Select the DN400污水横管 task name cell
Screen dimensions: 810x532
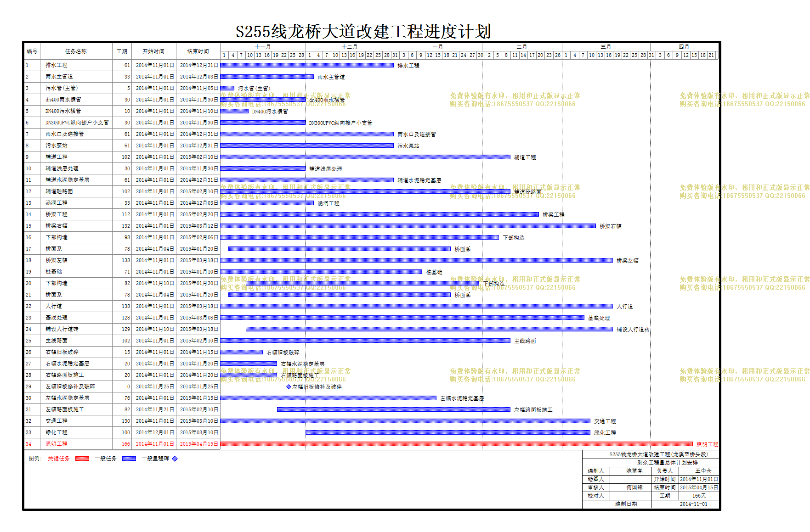point(76,111)
